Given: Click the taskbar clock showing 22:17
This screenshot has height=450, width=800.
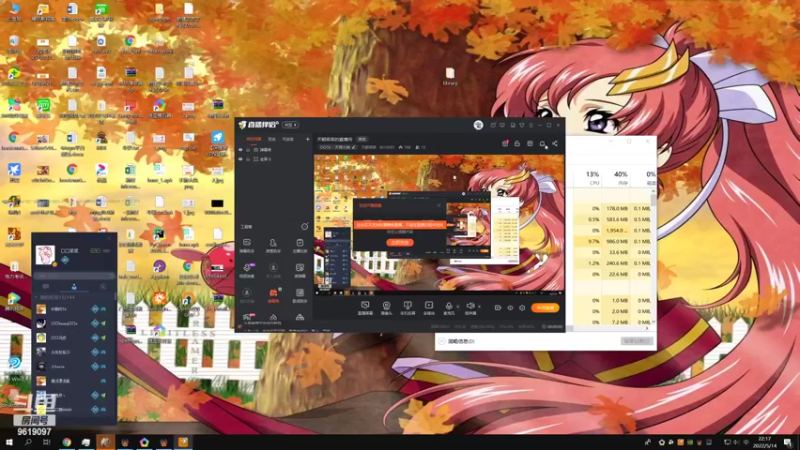Looking at the screenshot, I should pos(764,442).
